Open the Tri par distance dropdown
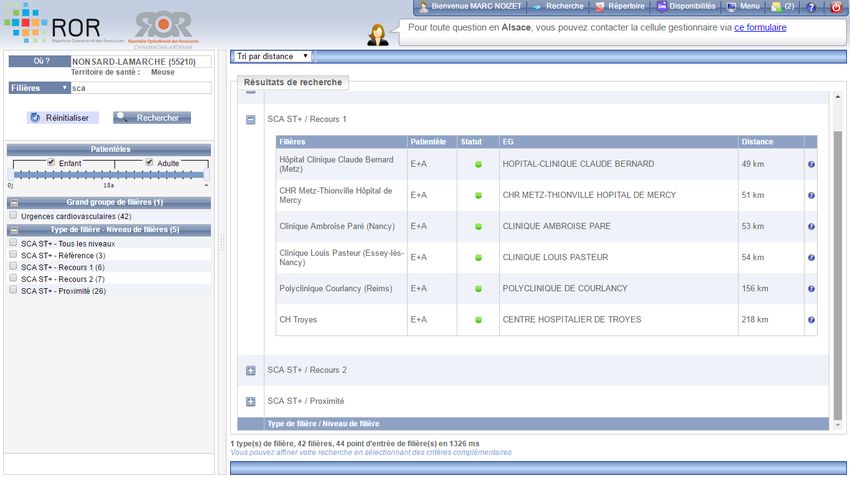 [272, 56]
